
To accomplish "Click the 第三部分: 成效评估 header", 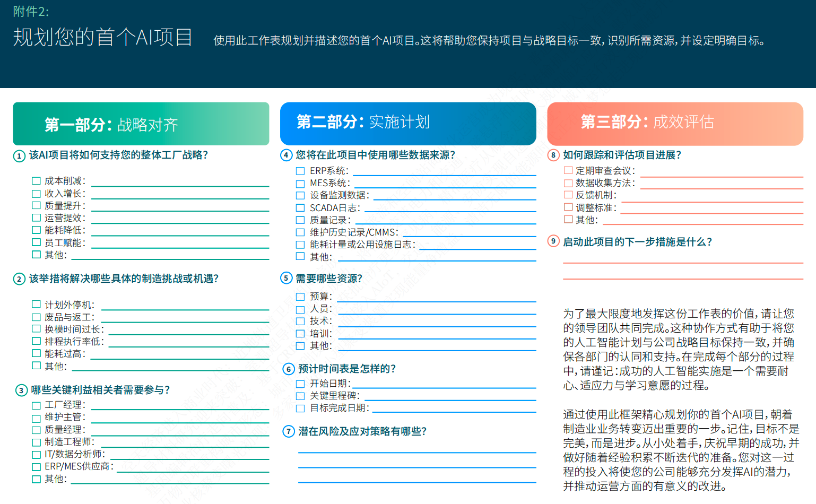I will coord(675,123).
